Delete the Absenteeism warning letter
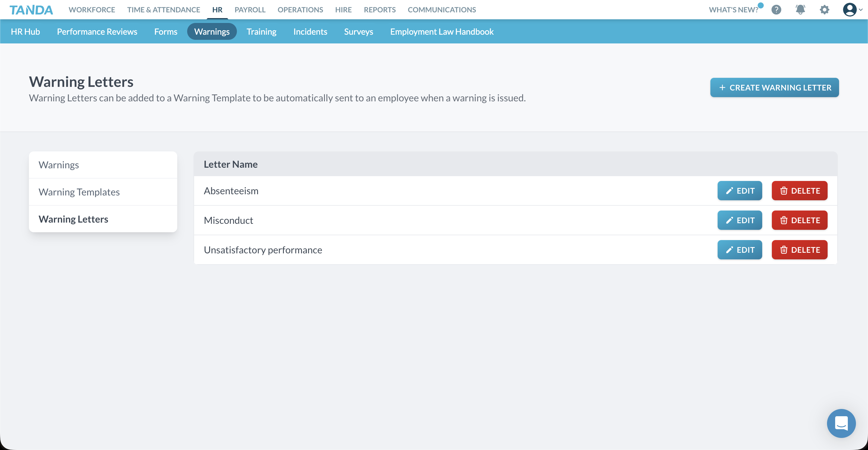 pyautogui.click(x=799, y=190)
